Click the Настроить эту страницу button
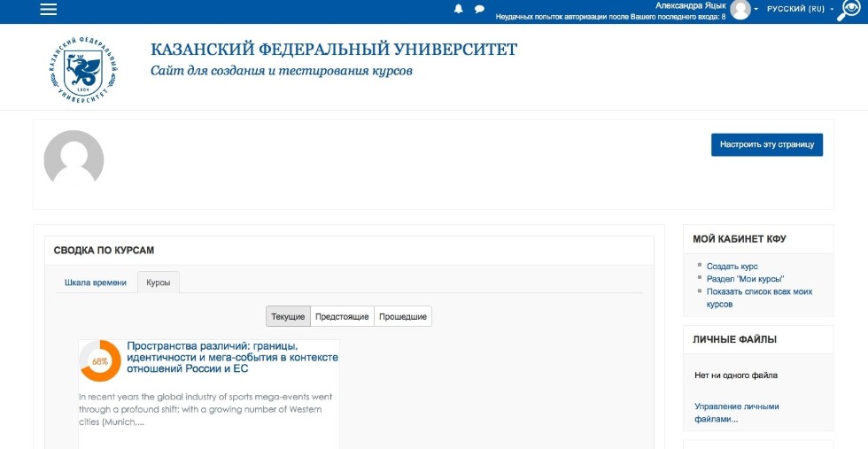Viewport: 868px width, 449px height. coord(766,144)
